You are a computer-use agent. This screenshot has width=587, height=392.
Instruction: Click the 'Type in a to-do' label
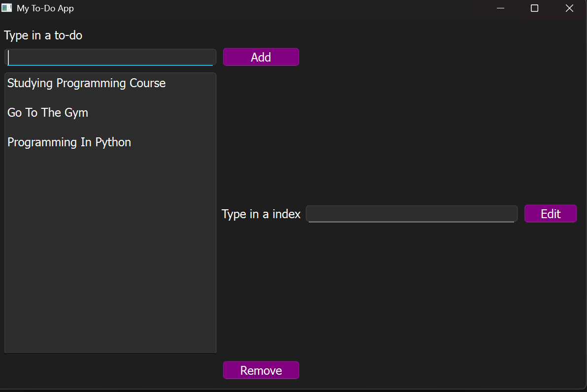click(43, 35)
